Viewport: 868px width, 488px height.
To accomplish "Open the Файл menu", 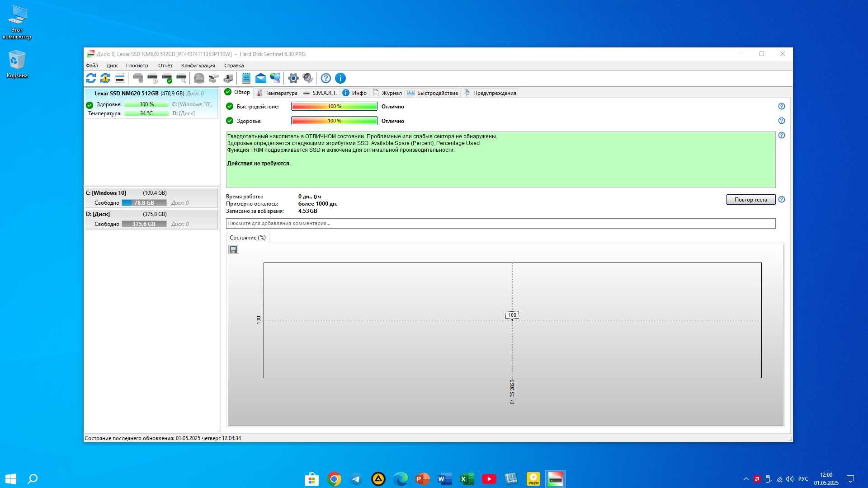I will (x=92, y=66).
